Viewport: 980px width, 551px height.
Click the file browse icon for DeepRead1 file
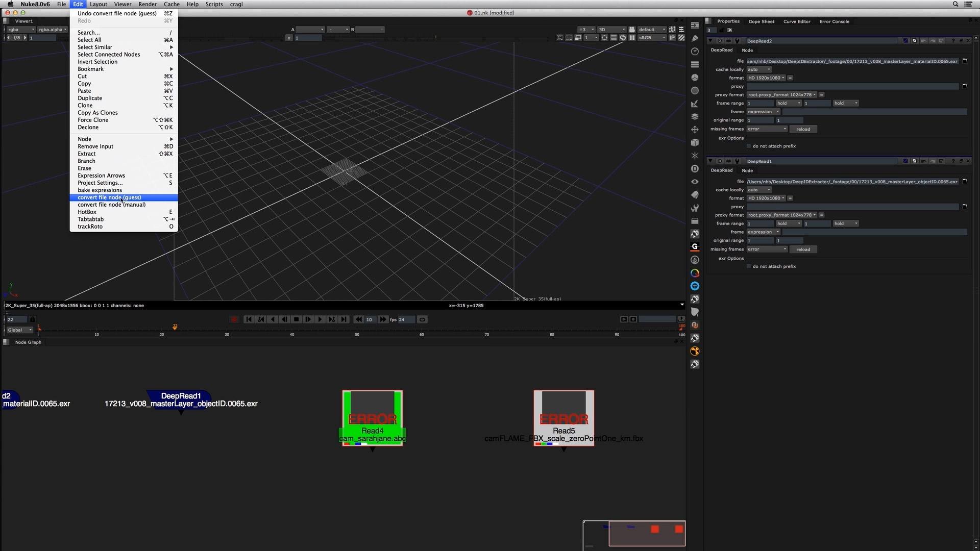(965, 182)
